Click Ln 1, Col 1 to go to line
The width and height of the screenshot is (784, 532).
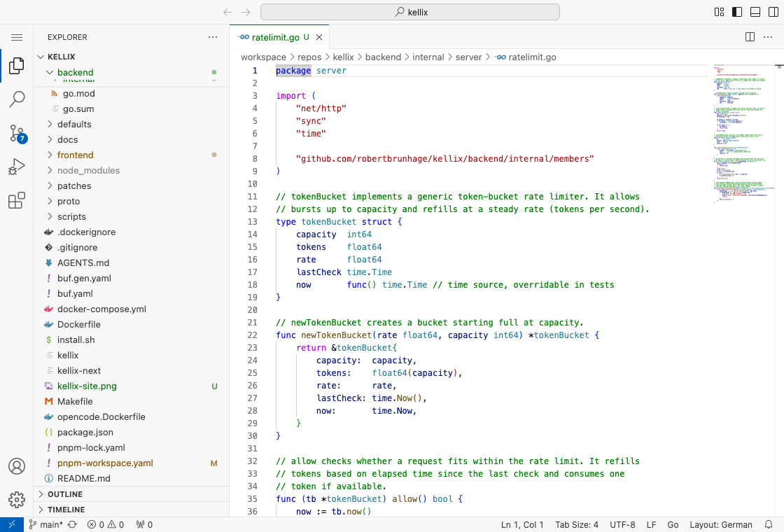522,524
